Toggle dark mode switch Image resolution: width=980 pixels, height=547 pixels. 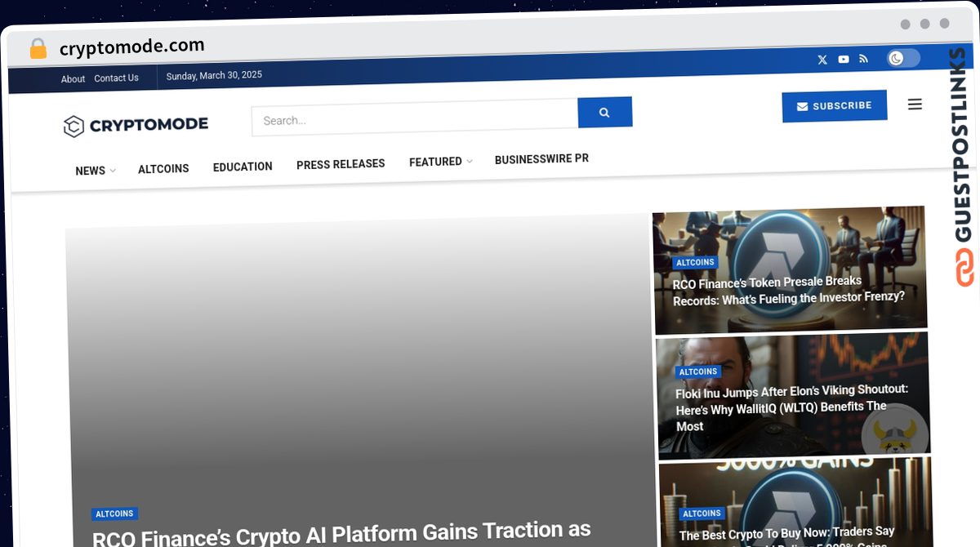coord(903,58)
